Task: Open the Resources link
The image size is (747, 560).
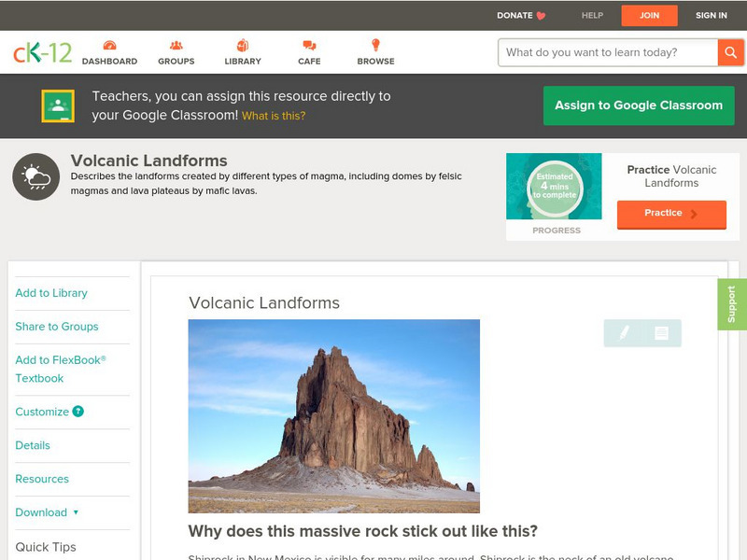Action: click(x=42, y=479)
